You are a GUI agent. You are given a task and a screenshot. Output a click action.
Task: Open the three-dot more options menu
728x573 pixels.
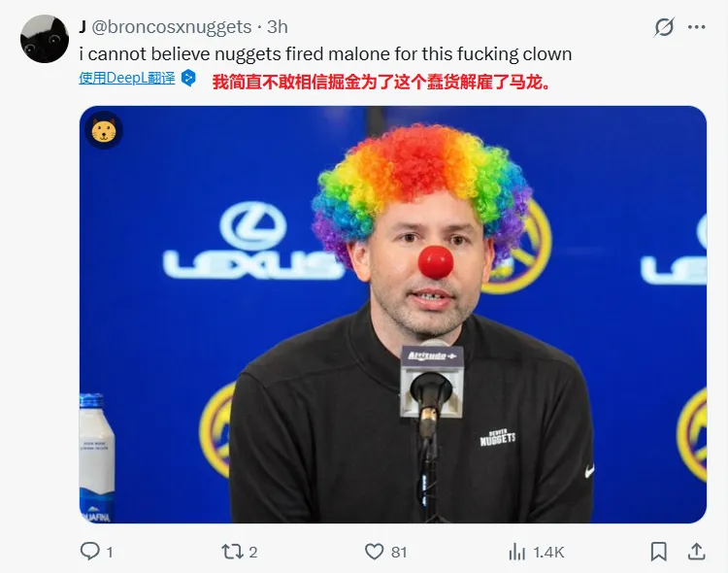pyautogui.click(x=696, y=27)
